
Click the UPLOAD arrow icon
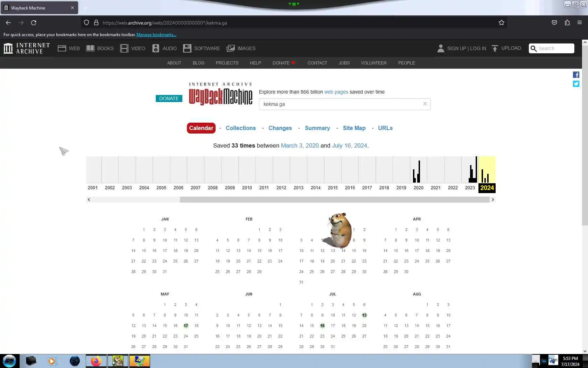pyautogui.click(x=495, y=48)
